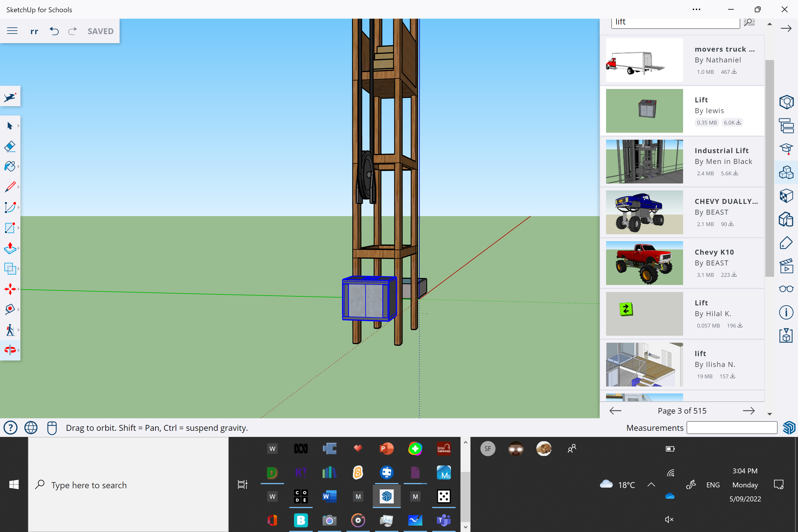Image resolution: width=798 pixels, height=532 pixels.
Task: Open the Select tool flyout arrow
Action: point(18,125)
